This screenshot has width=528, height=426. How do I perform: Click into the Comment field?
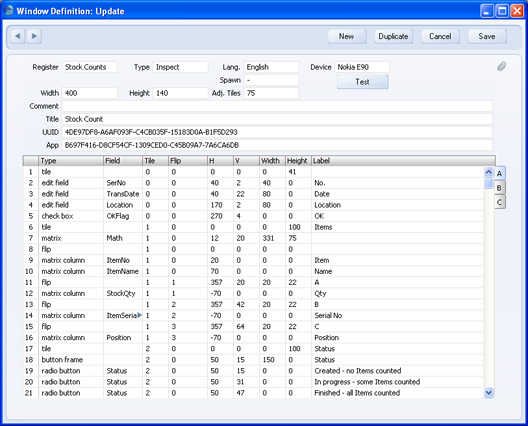(x=277, y=106)
